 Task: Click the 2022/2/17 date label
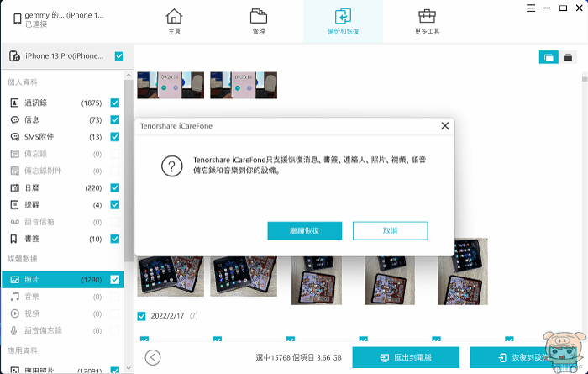pos(167,316)
